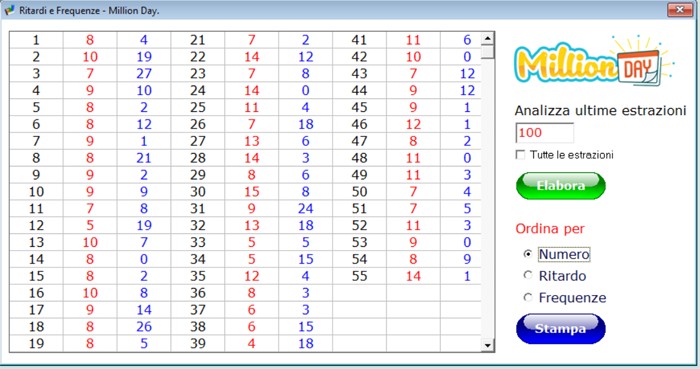Screen dimensions: 700x369
Task: Click frequency value 14 in row 55
Action: (413, 276)
